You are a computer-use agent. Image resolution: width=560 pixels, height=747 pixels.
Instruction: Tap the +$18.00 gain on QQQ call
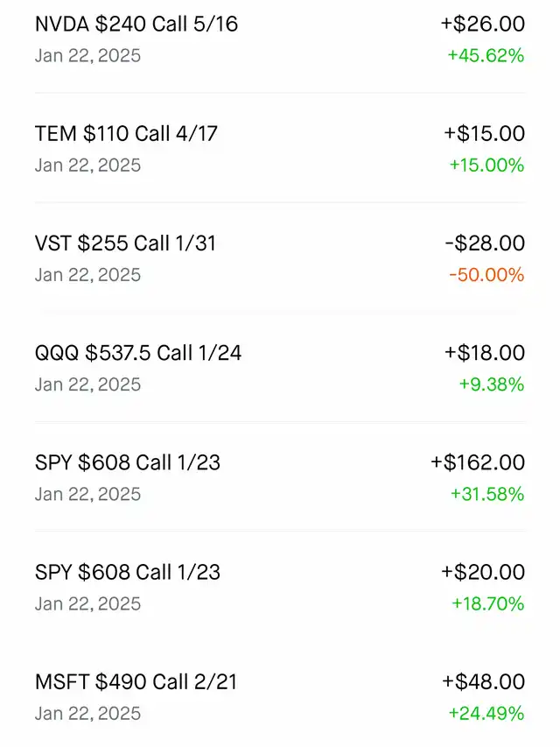point(484,353)
